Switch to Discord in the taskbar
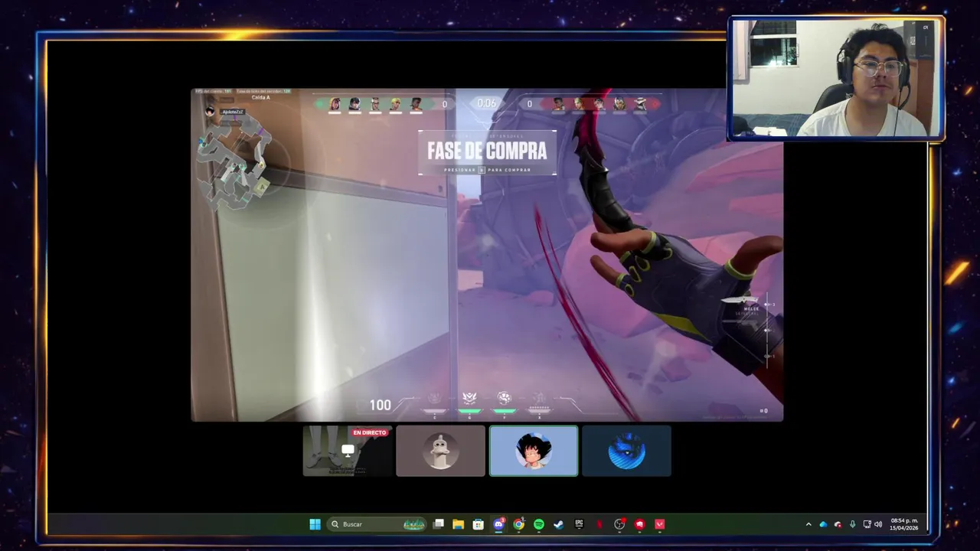Screen dimensions: 980x551 click(499, 524)
